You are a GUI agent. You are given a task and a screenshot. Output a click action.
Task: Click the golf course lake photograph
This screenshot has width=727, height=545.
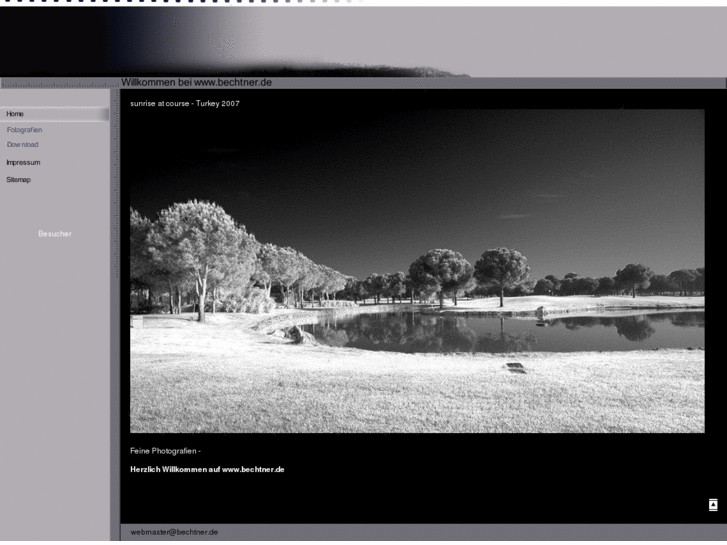click(x=417, y=271)
